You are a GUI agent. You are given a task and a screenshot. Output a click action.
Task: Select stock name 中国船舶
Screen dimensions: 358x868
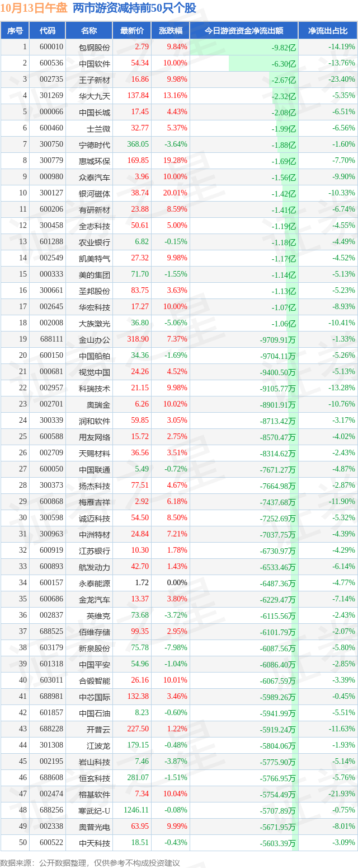(x=95, y=356)
